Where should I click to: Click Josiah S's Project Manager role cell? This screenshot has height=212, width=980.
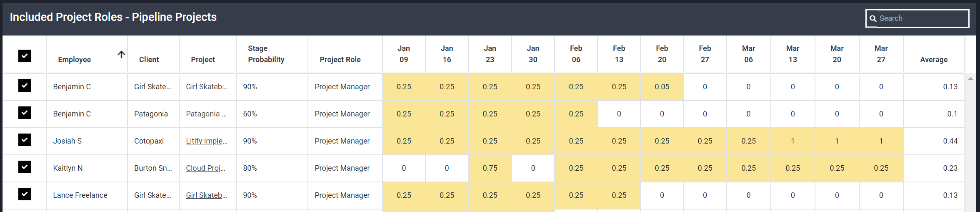coord(345,141)
